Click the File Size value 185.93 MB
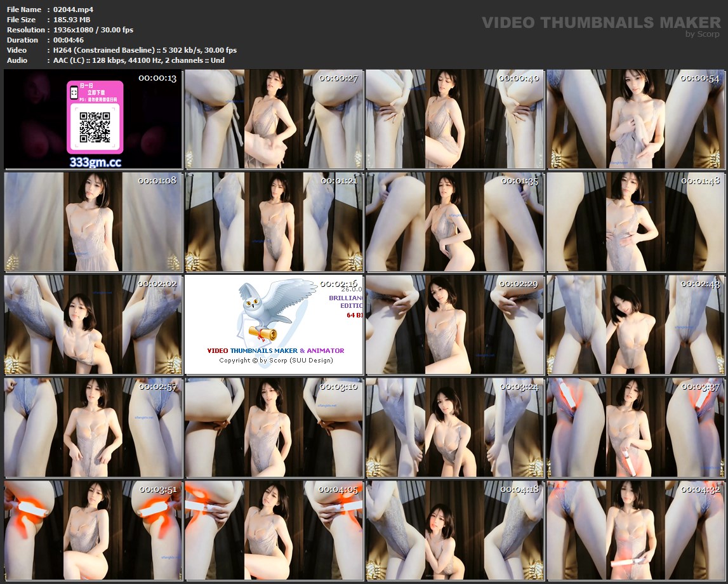The image size is (728, 584). (72, 20)
